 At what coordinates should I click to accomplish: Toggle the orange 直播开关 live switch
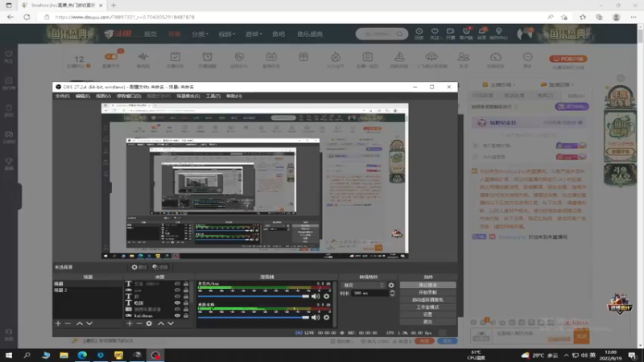(111, 56)
